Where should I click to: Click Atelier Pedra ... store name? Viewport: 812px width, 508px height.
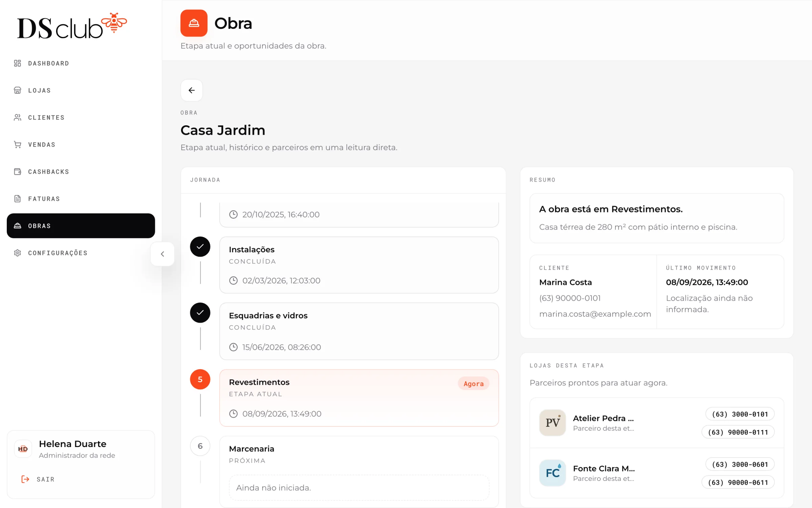(x=603, y=419)
